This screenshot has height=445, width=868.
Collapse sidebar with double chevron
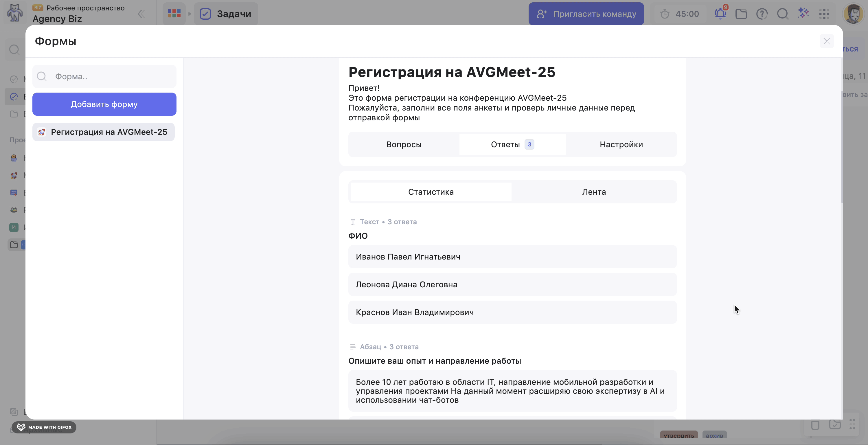click(141, 14)
